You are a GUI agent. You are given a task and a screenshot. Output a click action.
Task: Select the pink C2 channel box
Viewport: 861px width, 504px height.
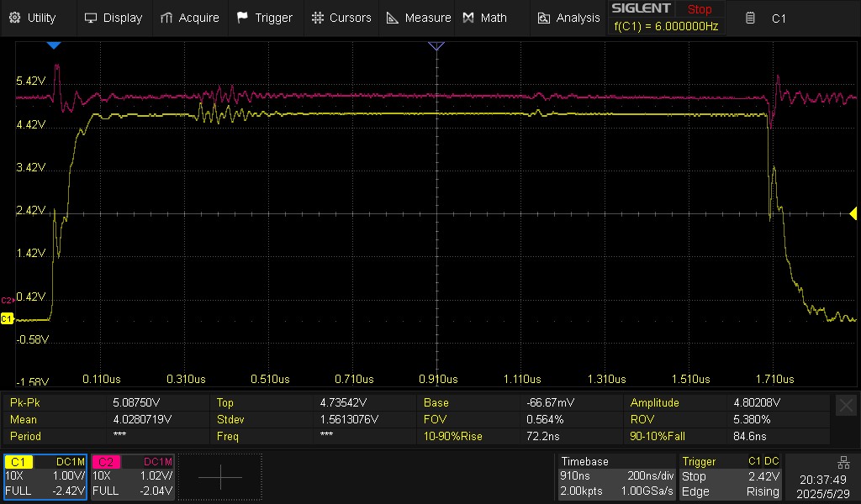click(x=132, y=476)
